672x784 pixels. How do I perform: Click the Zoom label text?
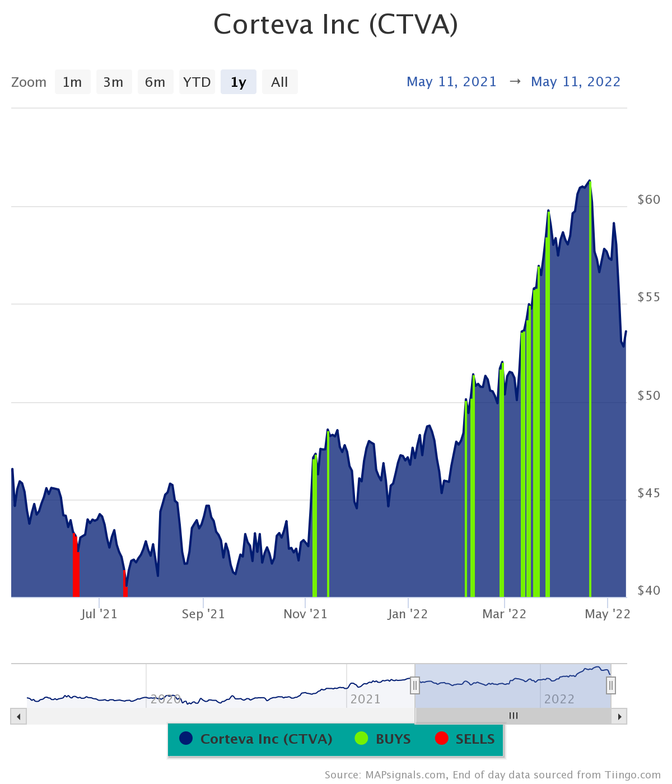[29, 82]
